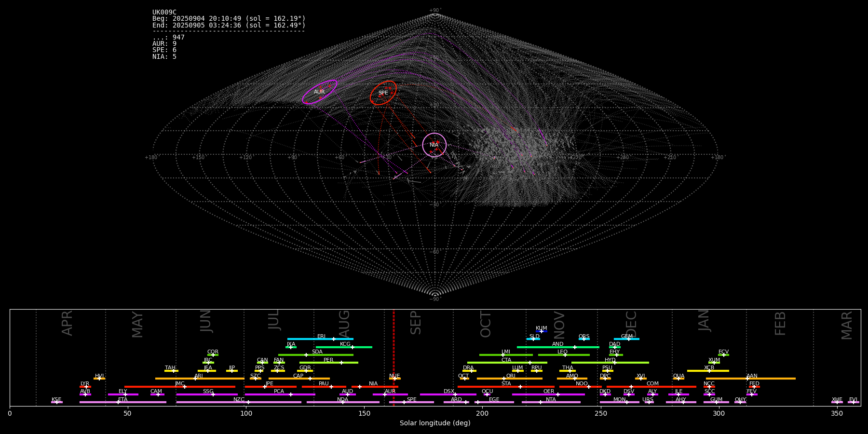Click the SEP month label in the timeline
This screenshot has height=434, width=868.
pos(416,323)
